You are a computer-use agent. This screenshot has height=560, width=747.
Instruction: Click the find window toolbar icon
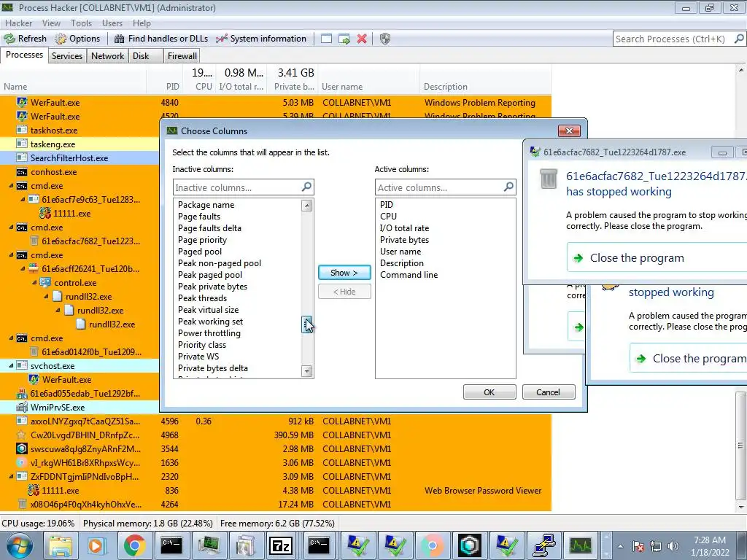(x=326, y=39)
